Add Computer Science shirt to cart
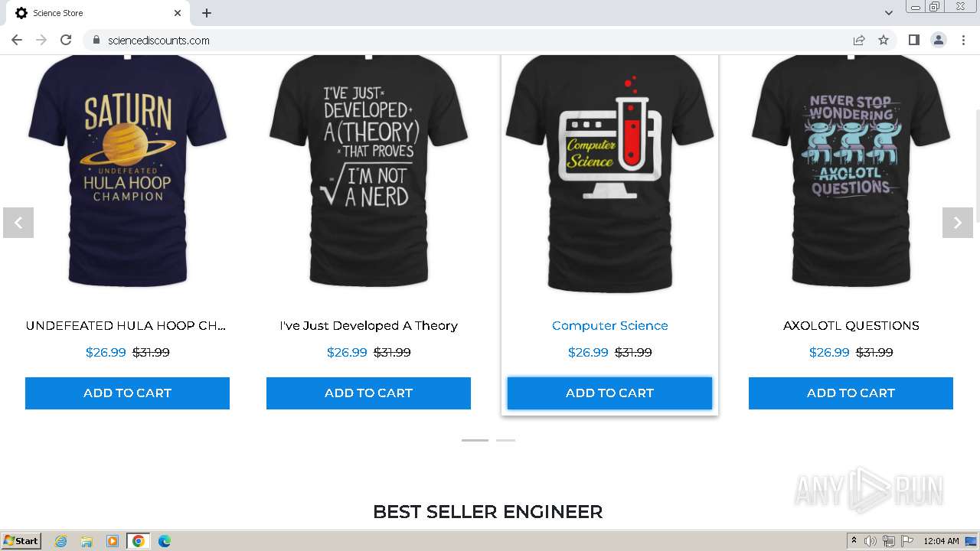Screen dimensions: 980x551 coord(609,393)
